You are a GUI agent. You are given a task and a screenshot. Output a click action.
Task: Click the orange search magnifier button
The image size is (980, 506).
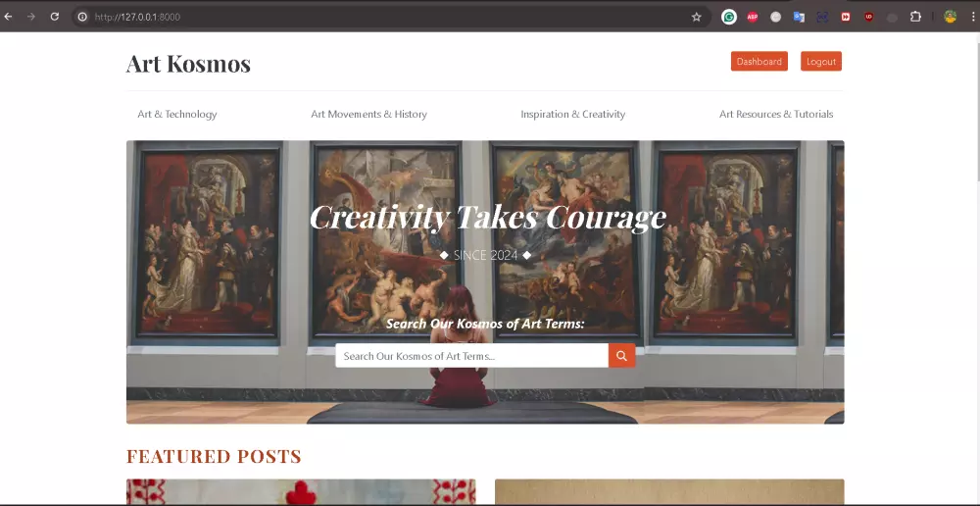(622, 355)
